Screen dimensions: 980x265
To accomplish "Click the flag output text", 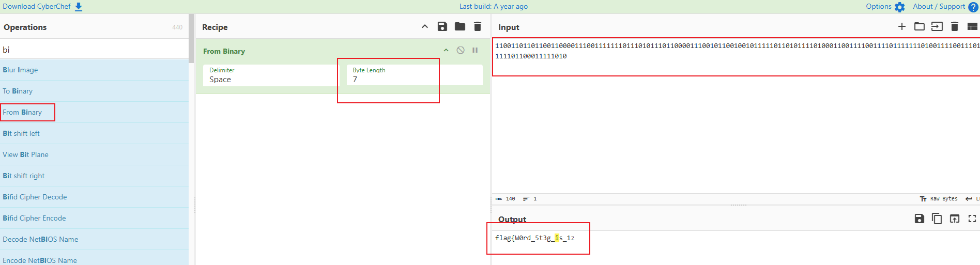I will pyautogui.click(x=535, y=238).
